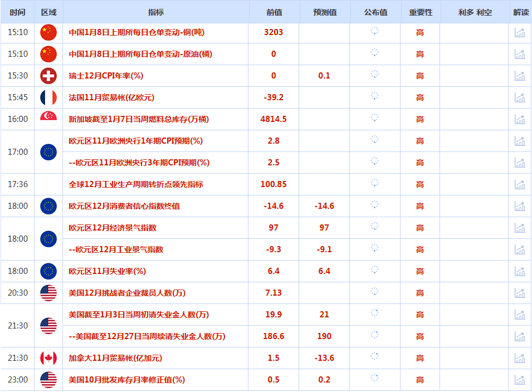Click the Canada flag icon
The height and width of the screenshot is (392, 532).
48,358
